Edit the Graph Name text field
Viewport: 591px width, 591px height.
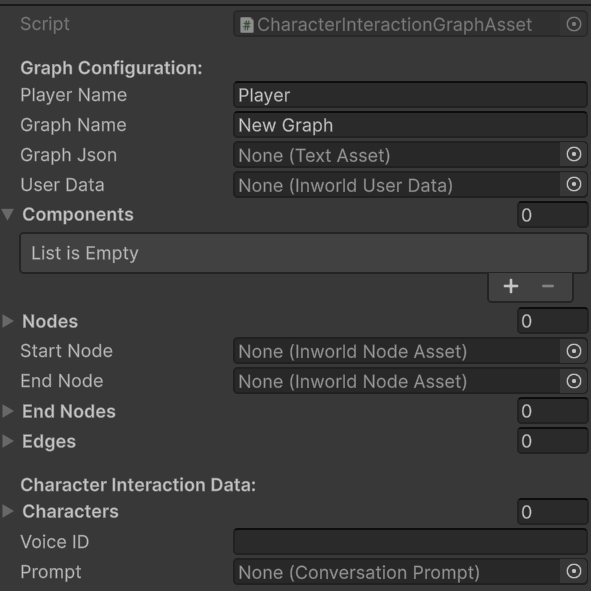pyautogui.click(x=410, y=125)
